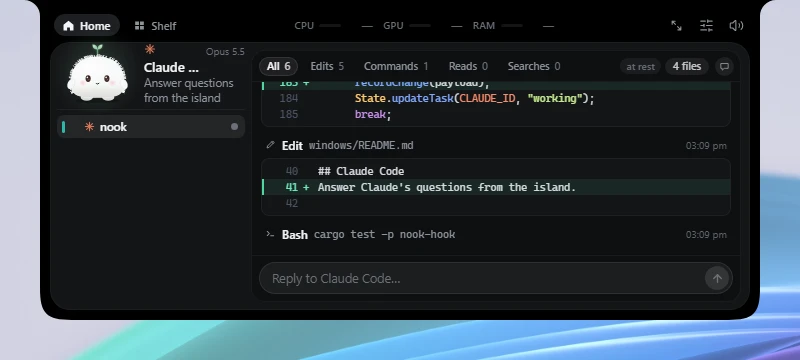Switch to the Shelf view
This screenshot has height=360, width=800.
[x=155, y=25]
